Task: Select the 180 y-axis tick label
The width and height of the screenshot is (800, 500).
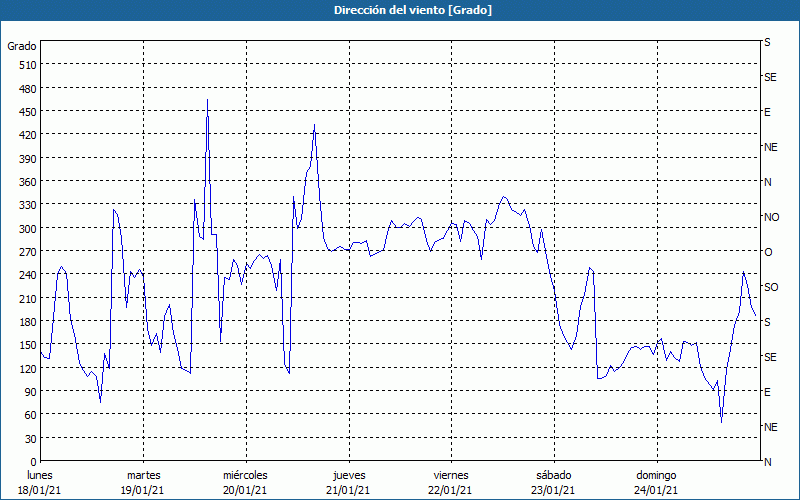Action: click(x=27, y=322)
